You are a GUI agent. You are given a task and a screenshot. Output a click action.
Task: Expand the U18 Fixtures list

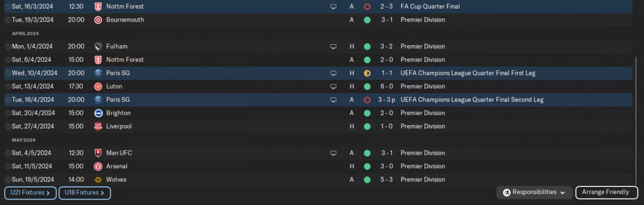pyautogui.click(x=85, y=192)
